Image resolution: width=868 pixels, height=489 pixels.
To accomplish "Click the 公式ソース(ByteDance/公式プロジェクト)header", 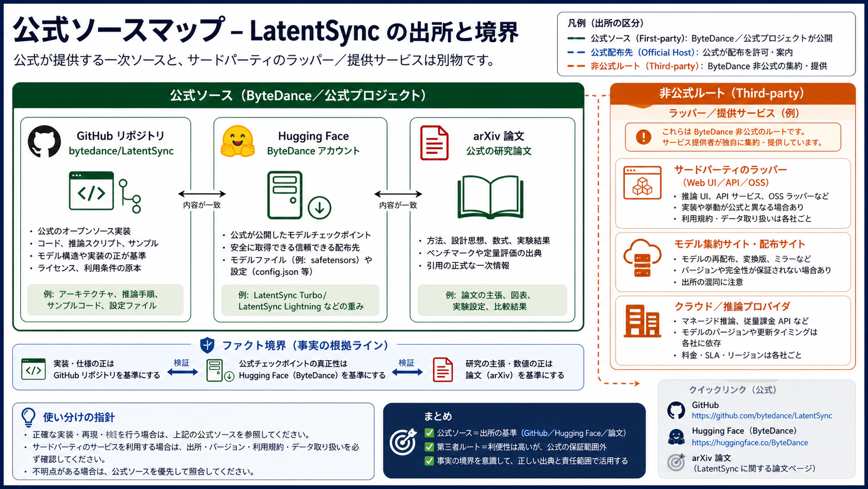I will click(x=298, y=96).
